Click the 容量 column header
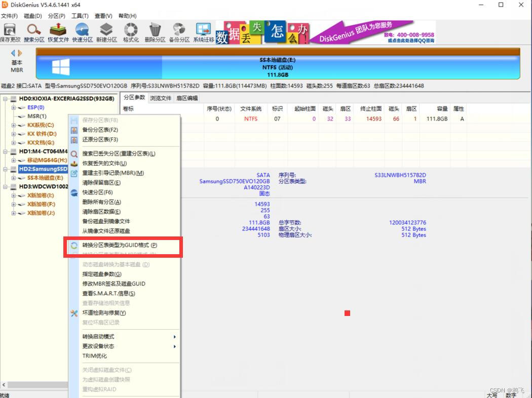 (x=442, y=109)
